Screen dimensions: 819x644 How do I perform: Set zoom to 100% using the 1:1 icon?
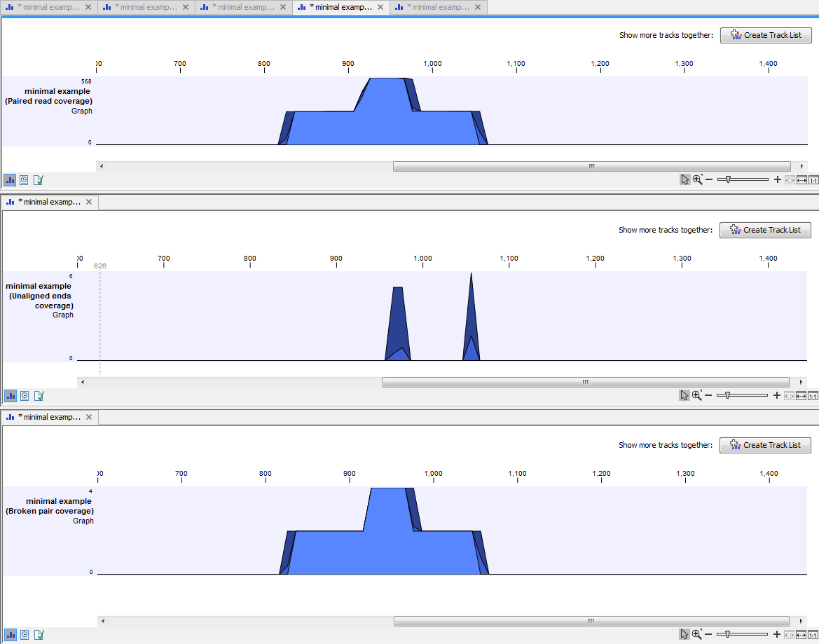pos(813,179)
